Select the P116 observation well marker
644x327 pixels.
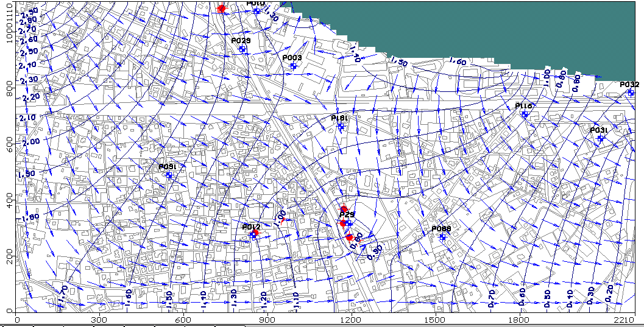point(525,114)
